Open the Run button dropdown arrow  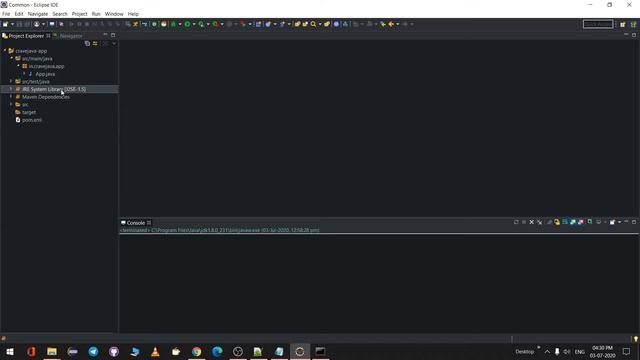click(194, 24)
